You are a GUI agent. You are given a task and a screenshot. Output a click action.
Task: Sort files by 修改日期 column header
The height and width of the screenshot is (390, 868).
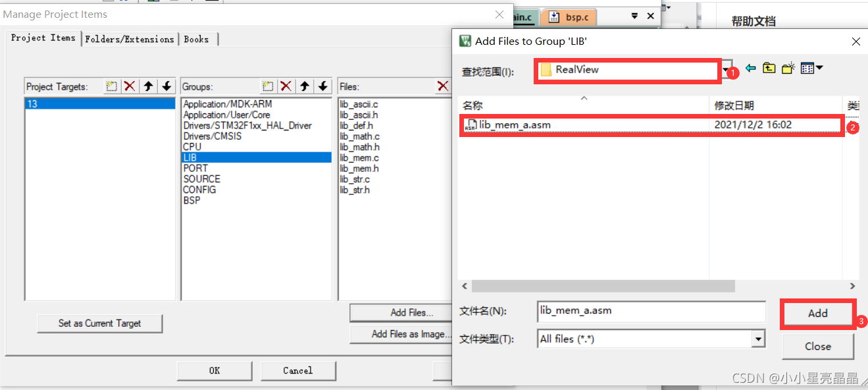click(777, 105)
